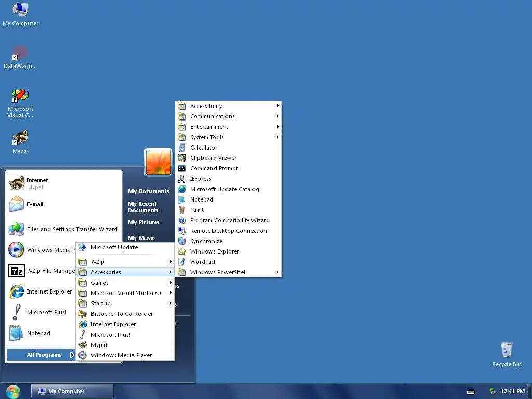Launch Paint

click(228, 210)
